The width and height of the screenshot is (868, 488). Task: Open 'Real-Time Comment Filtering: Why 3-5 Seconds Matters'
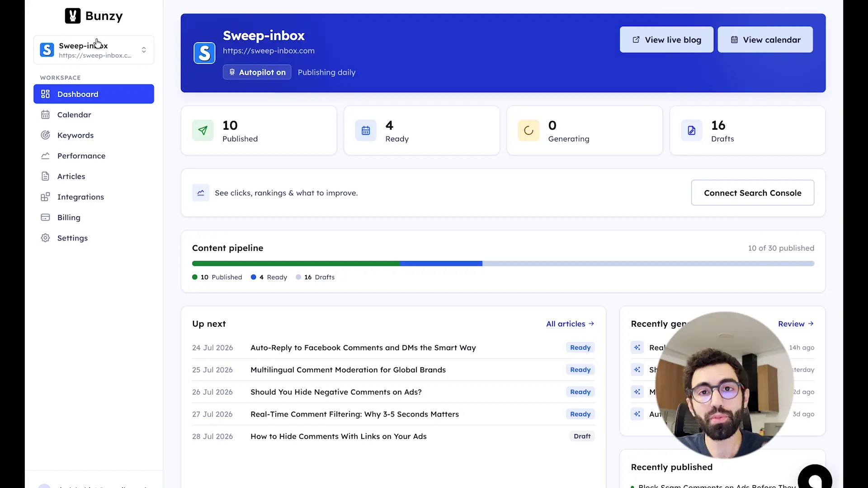(x=354, y=414)
